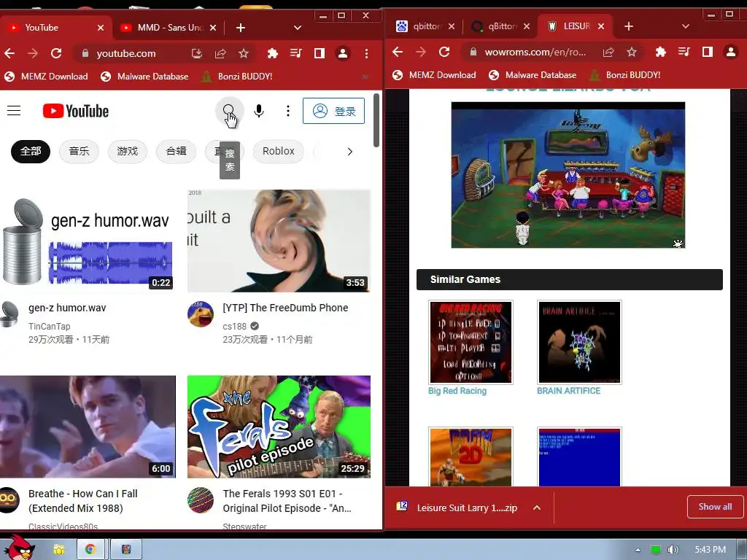This screenshot has width=747, height=560.
Task: Open the volume speaker tray icon
Action: [x=673, y=550]
